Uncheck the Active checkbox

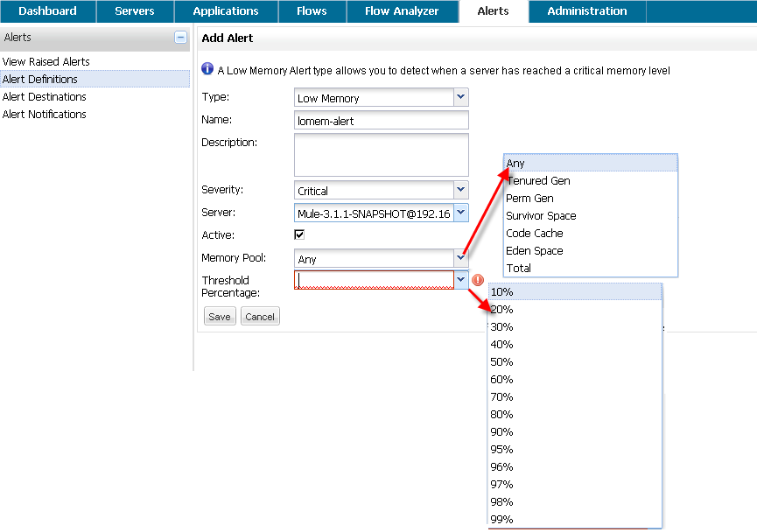click(x=299, y=234)
